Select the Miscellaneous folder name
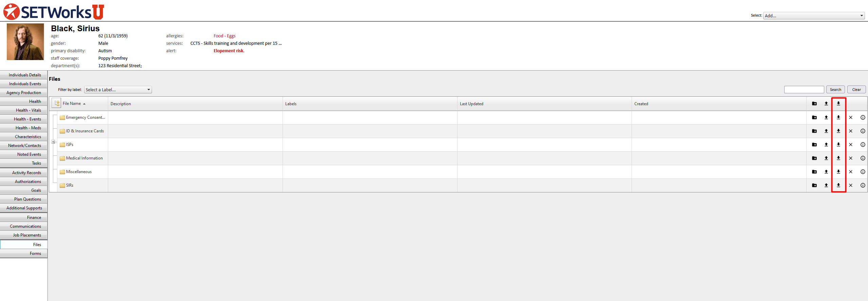The image size is (868, 301). tap(79, 172)
